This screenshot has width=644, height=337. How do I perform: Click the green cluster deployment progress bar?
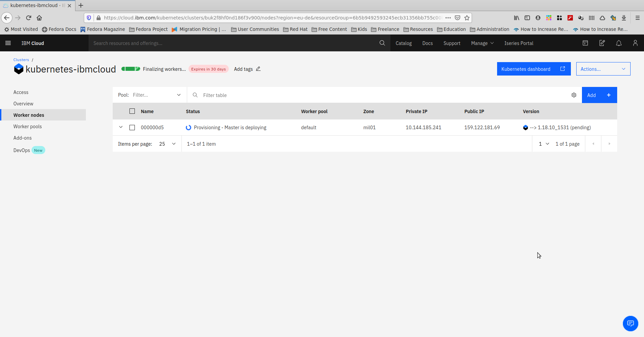coord(131,69)
